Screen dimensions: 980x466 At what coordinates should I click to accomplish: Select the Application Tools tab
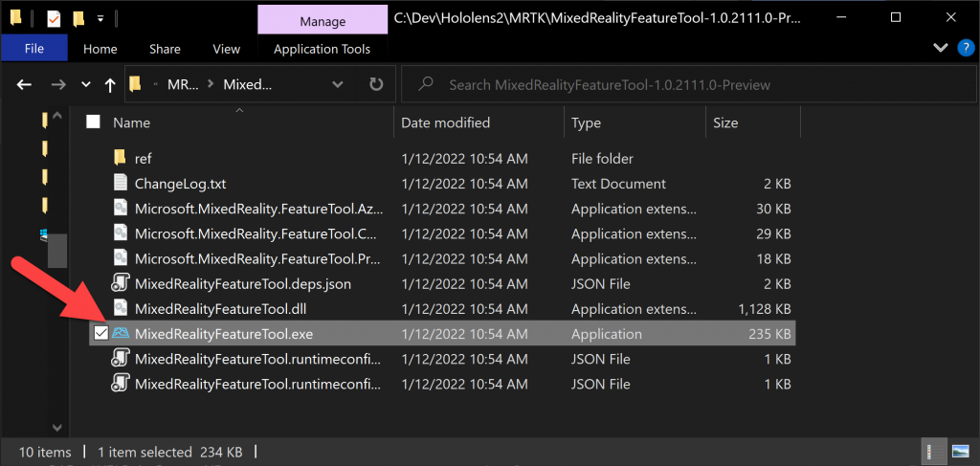[322, 49]
